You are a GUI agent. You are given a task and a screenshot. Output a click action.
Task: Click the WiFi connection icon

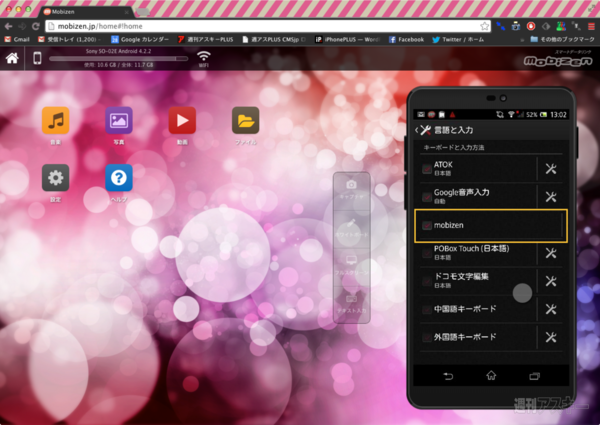(204, 57)
